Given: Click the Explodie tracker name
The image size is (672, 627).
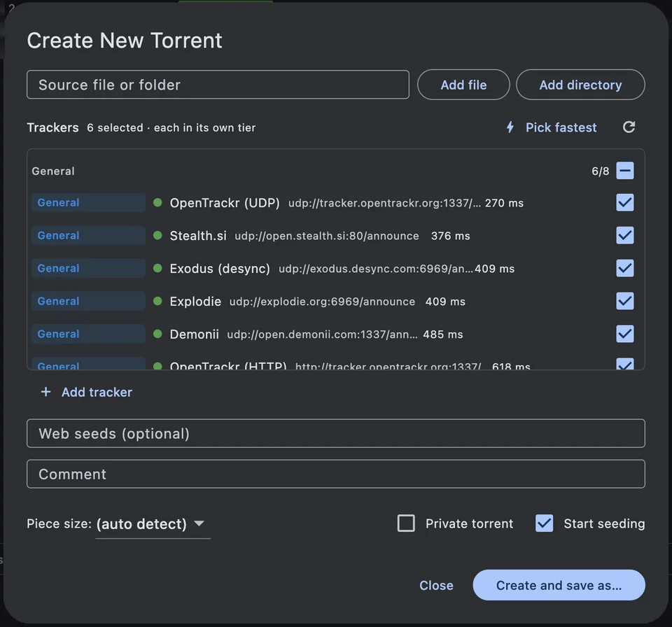Looking at the screenshot, I should click(x=195, y=302).
